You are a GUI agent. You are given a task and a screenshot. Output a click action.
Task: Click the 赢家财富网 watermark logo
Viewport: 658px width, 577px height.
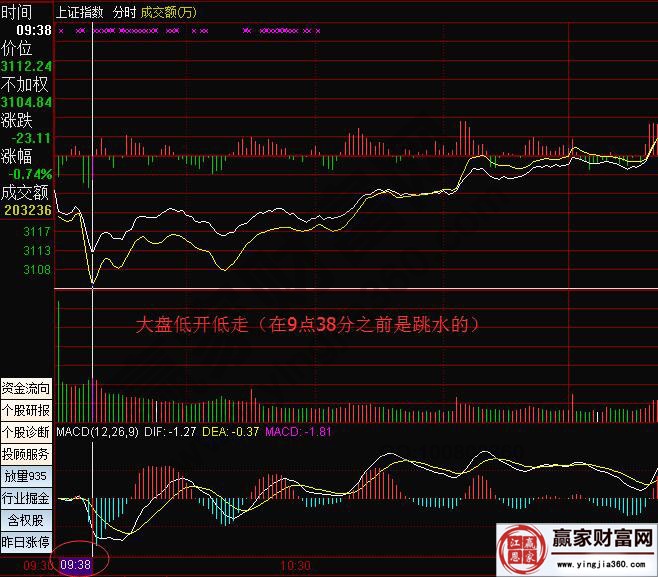[599, 541]
